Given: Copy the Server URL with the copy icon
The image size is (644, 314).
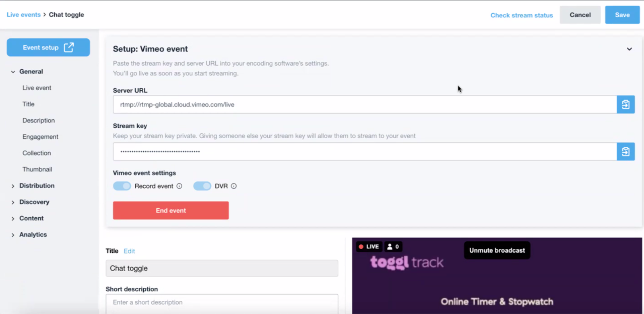Looking at the screenshot, I should [x=625, y=104].
